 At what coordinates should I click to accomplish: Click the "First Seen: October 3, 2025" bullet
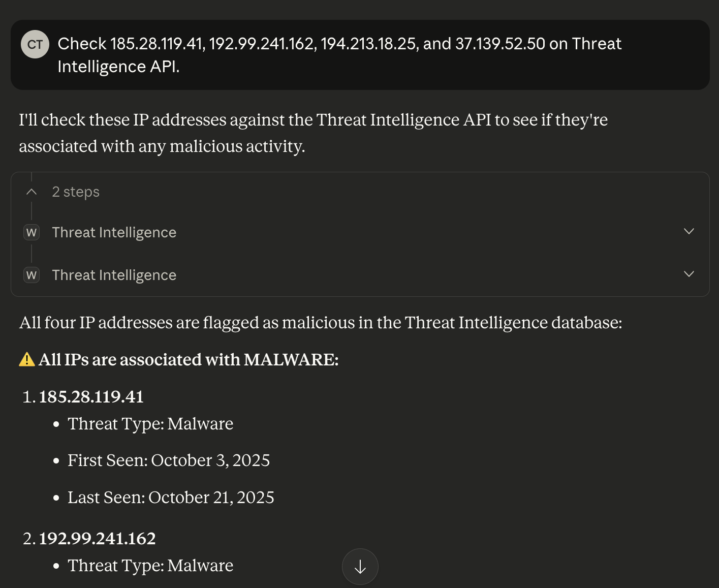(169, 460)
